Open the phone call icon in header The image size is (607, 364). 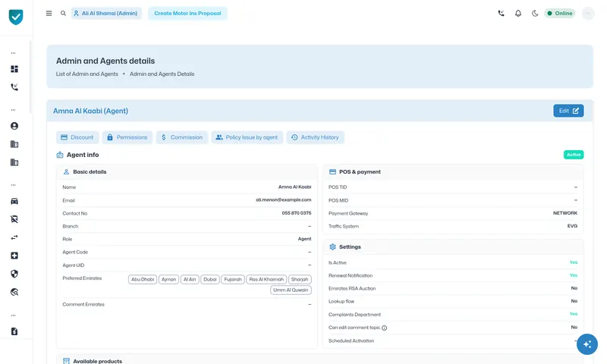point(501,13)
